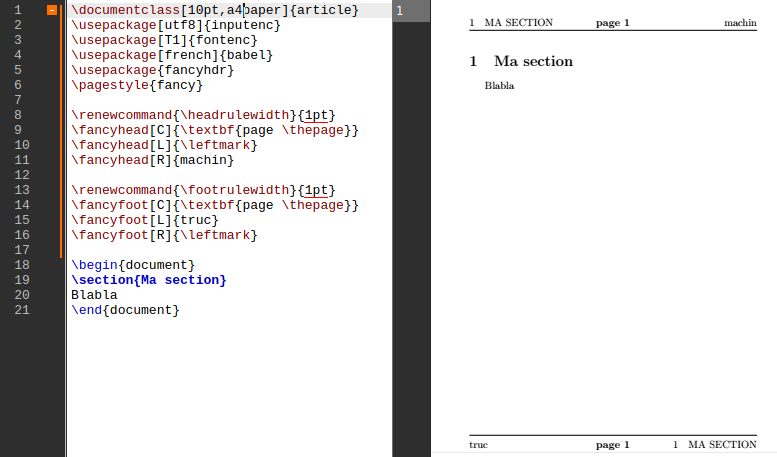Screen dimensions: 777x457
Task: Click 'page 1' in the preview page footer
Action: [x=612, y=445]
